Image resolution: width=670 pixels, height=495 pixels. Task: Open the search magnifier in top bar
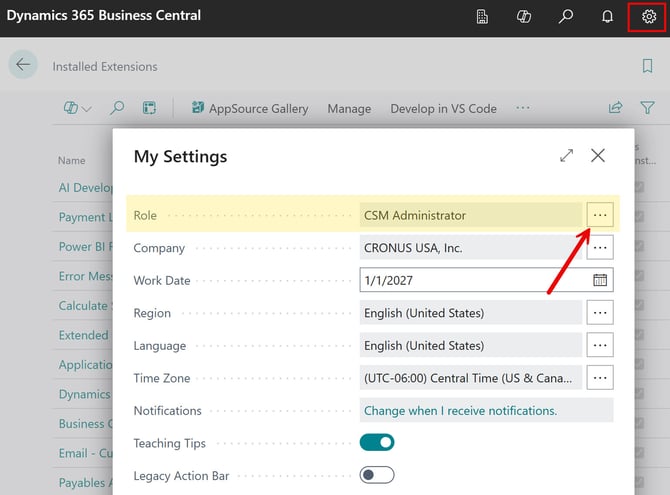pos(566,17)
